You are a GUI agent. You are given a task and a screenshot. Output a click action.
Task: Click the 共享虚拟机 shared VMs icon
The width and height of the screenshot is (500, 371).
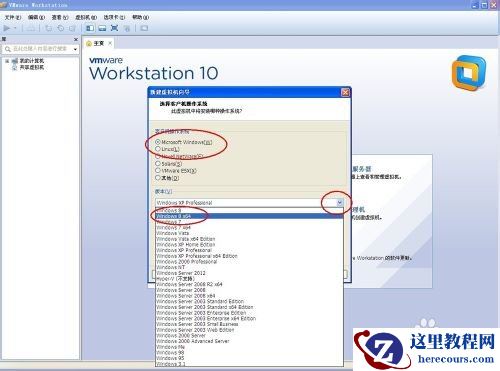click(15, 67)
